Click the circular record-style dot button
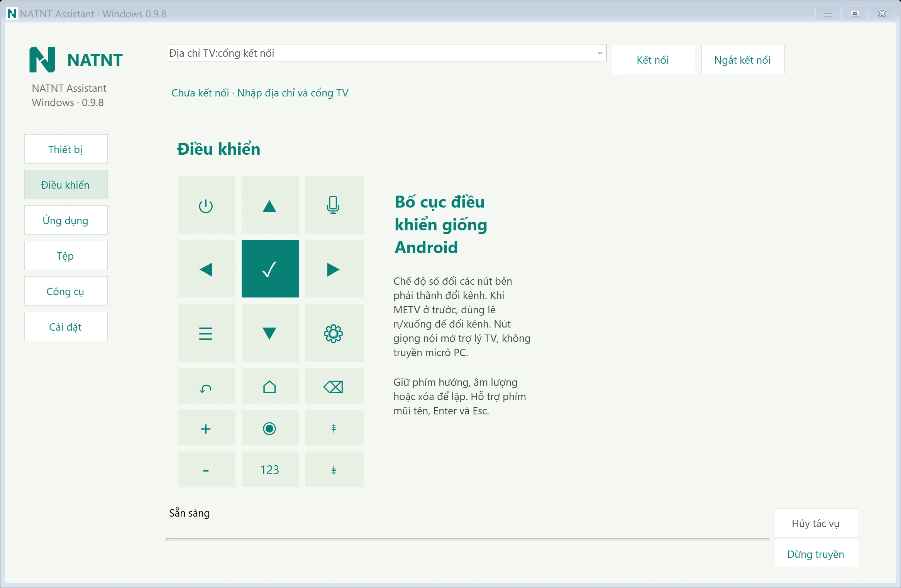The height and width of the screenshot is (588, 901). coord(270,427)
